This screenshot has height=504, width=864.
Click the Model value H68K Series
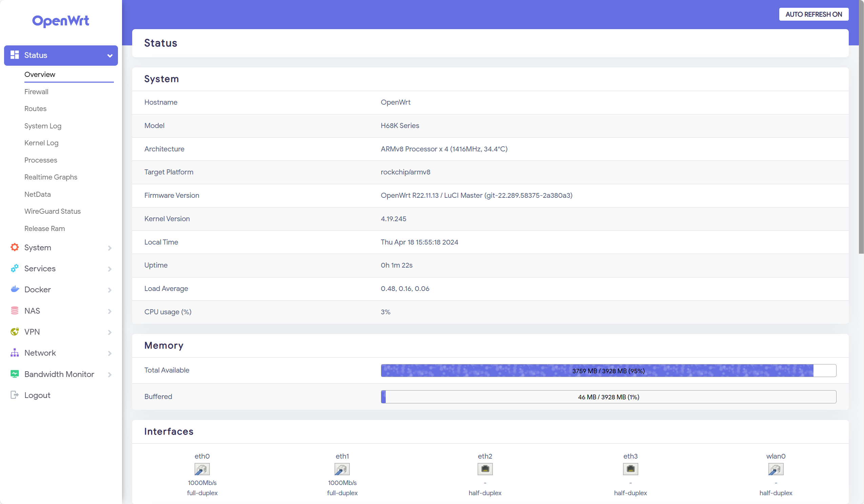[400, 125]
